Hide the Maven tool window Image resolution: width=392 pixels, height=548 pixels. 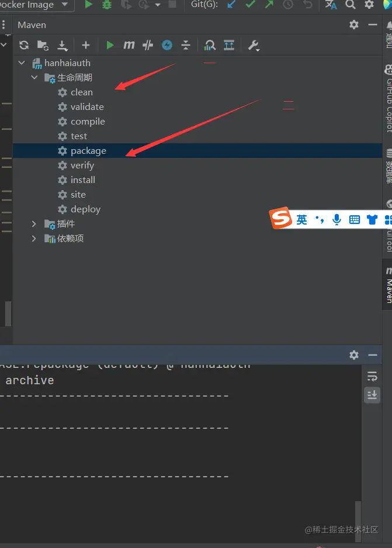point(373,25)
